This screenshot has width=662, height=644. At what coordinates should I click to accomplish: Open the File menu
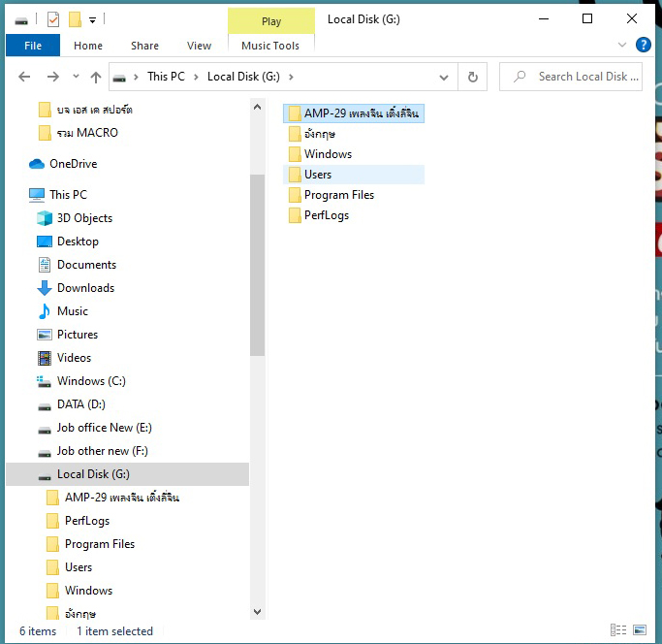coord(32,46)
